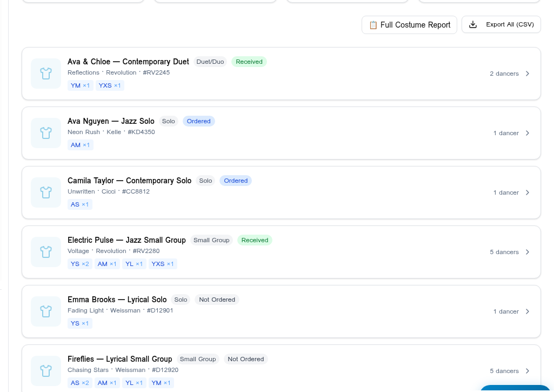The width and height of the screenshot is (554, 392).
Task: Click shirt icon for Camila Taylor Contemporary Solo
Action: pos(46,192)
